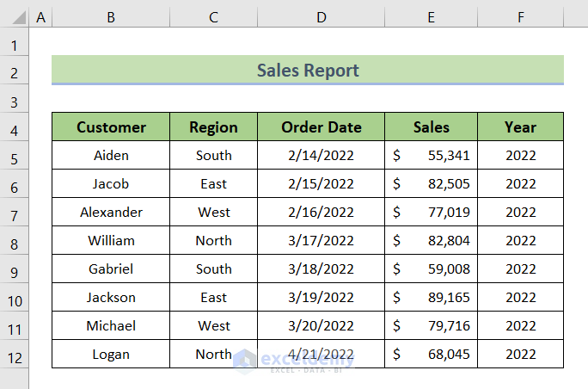Select Alexander's sales value 77,019
Viewport: 588px width, 389px height.
tap(431, 213)
